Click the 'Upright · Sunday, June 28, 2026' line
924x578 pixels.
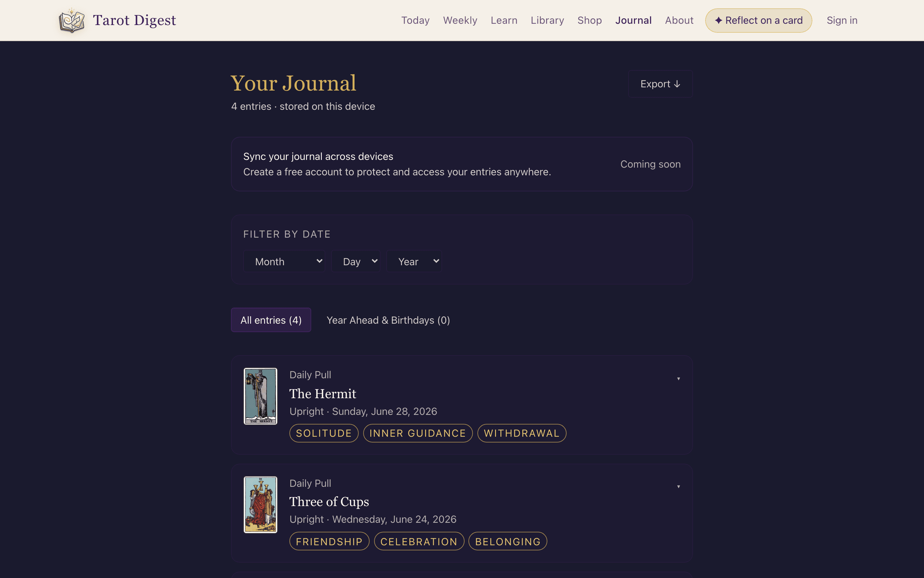click(x=363, y=411)
